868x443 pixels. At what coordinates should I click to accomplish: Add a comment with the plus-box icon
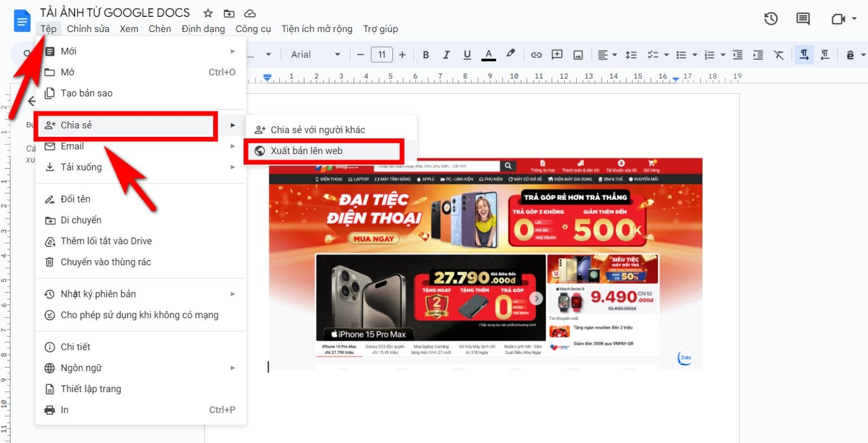(557, 54)
